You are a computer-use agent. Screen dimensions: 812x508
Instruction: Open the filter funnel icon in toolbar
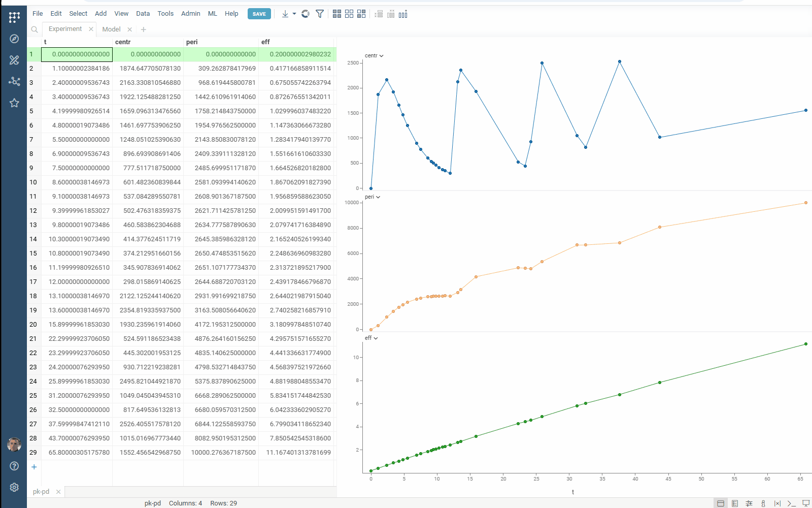click(320, 14)
